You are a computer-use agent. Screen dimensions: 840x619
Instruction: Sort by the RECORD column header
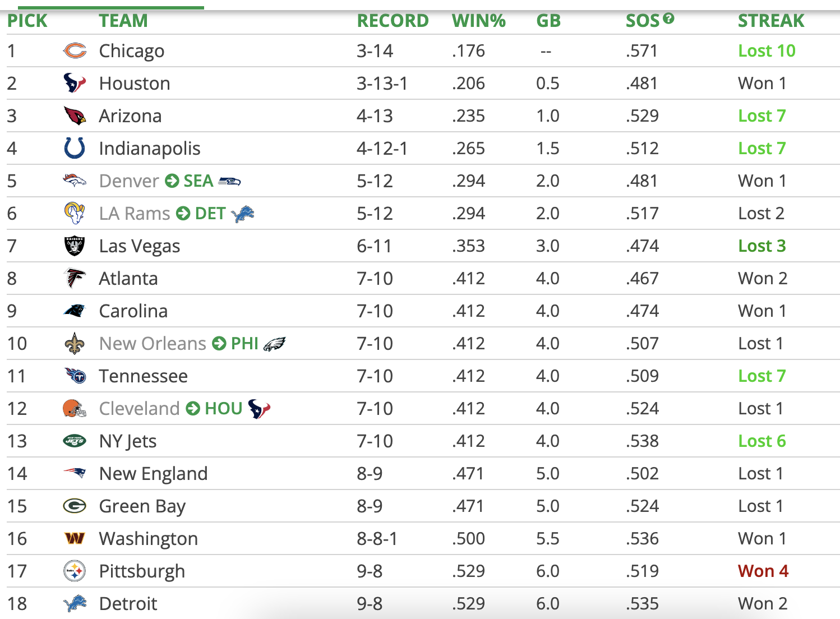tap(393, 21)
